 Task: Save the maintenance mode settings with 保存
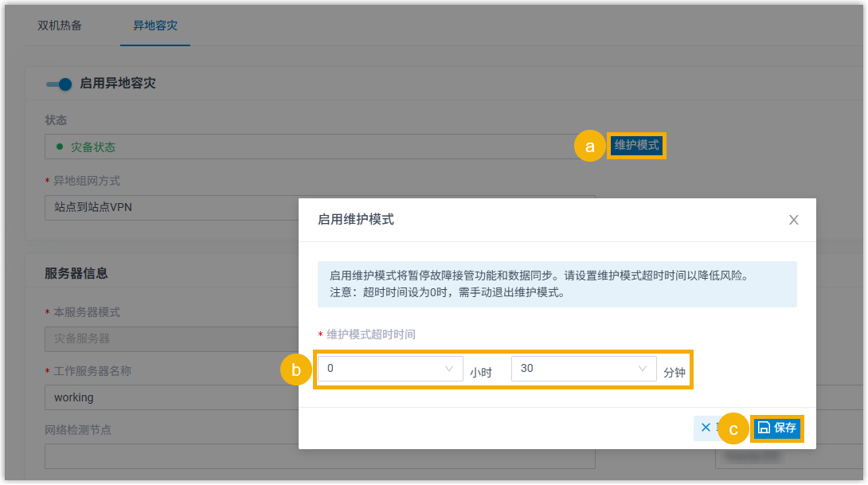click(x=777, y=428)
